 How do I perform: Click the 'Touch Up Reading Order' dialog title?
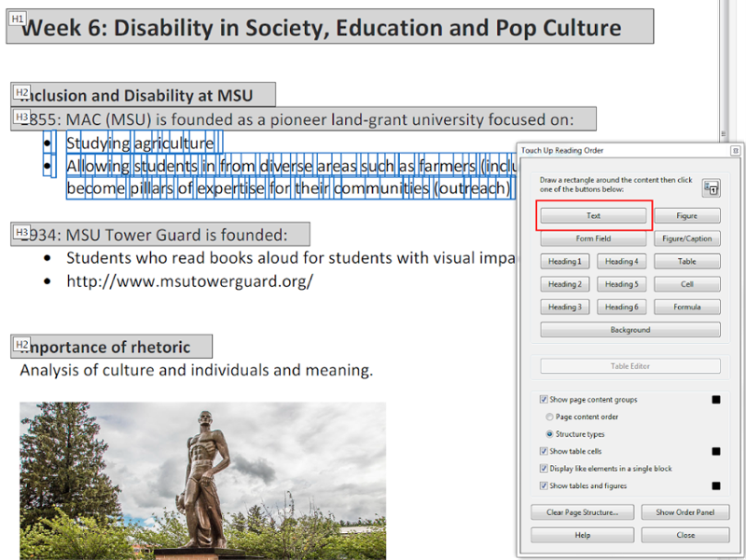tap(562, 150)
